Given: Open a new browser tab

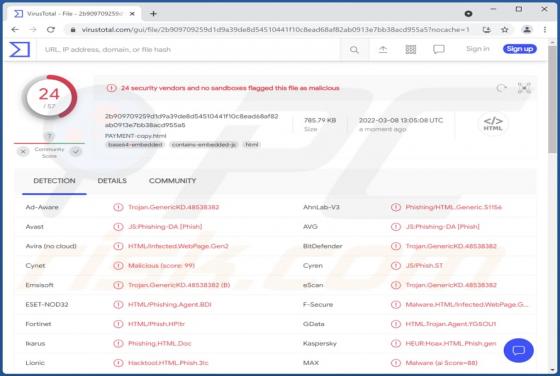Looking at the screenshot, I should [x=153, y=14].
